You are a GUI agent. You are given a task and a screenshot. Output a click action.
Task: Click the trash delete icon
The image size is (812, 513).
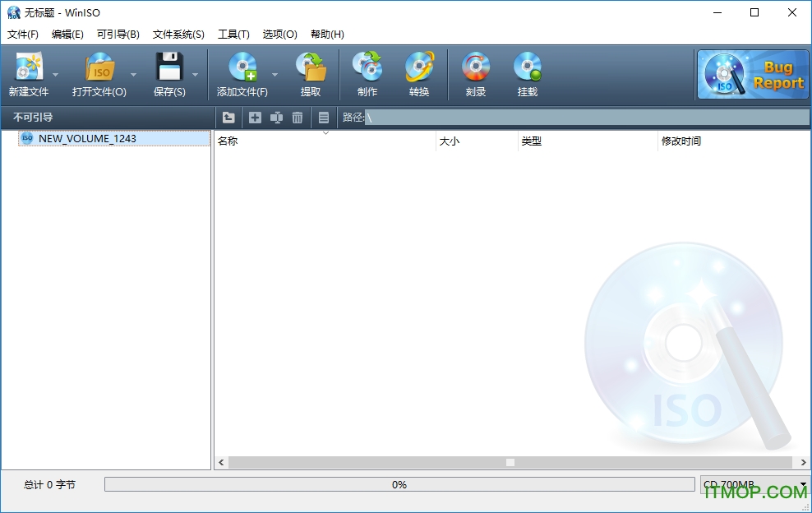[x=298, y=118]
